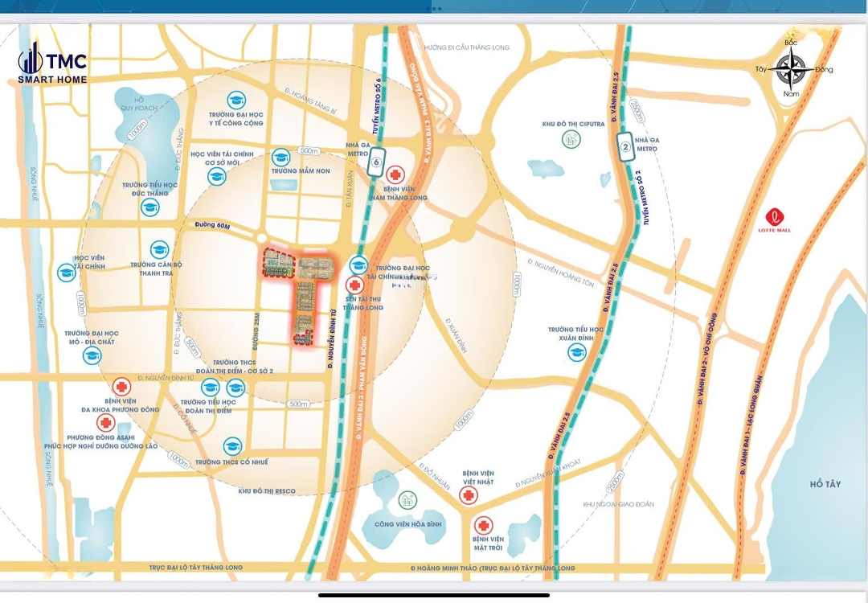This screenshot has width=868, height=603.
Task: Click the Trường Cán bộ Thanh tra icon
Action: tap(159, 249)
